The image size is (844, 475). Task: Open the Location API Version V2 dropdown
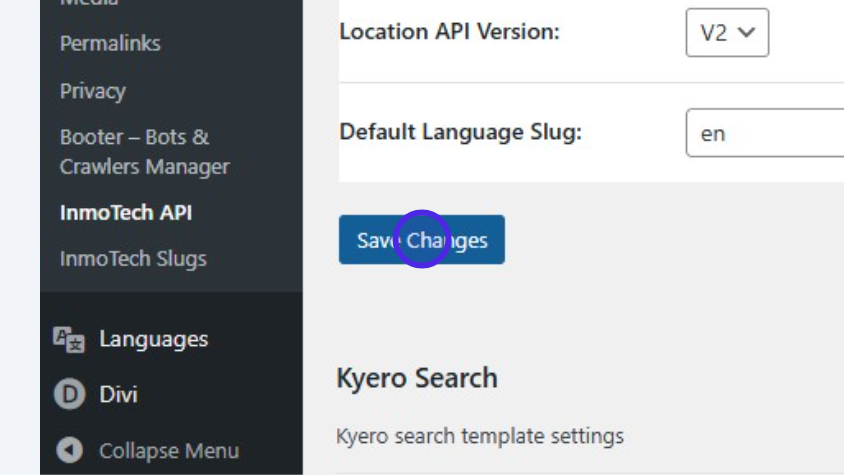pos(726,32)
